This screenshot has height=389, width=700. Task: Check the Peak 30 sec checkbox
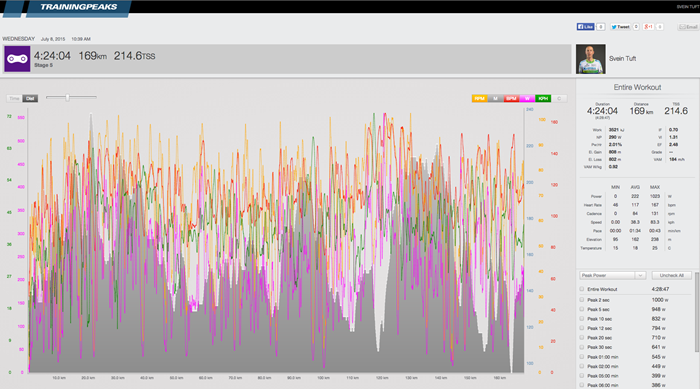[x=582, y=347]
